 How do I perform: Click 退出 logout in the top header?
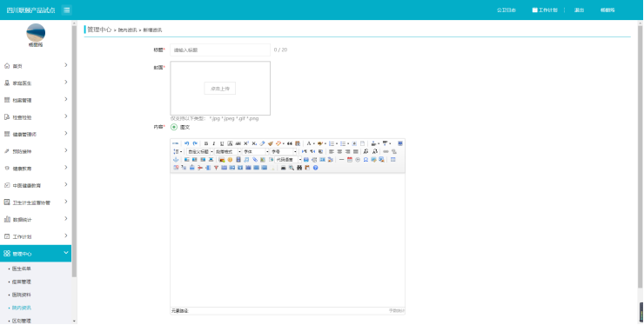click(579, 10)
